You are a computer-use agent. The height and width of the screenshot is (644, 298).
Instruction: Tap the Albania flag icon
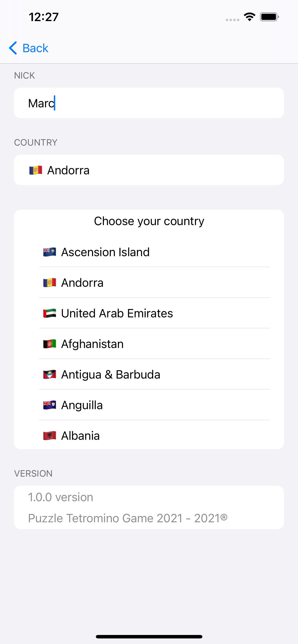click(49, 436)
